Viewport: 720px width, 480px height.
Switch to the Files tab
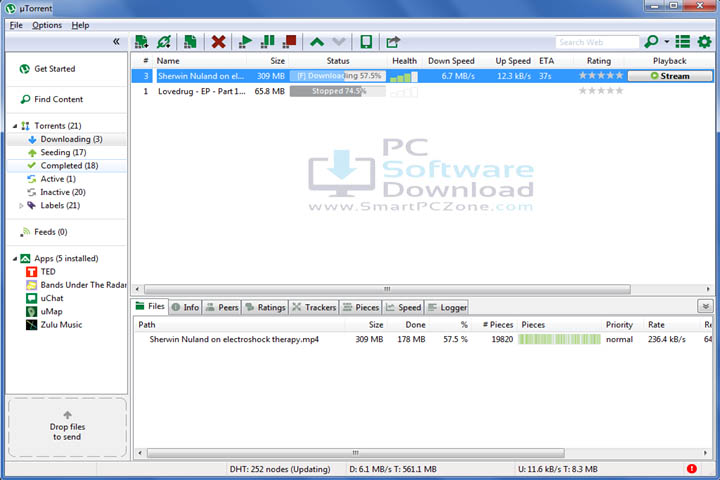(150, 307)
